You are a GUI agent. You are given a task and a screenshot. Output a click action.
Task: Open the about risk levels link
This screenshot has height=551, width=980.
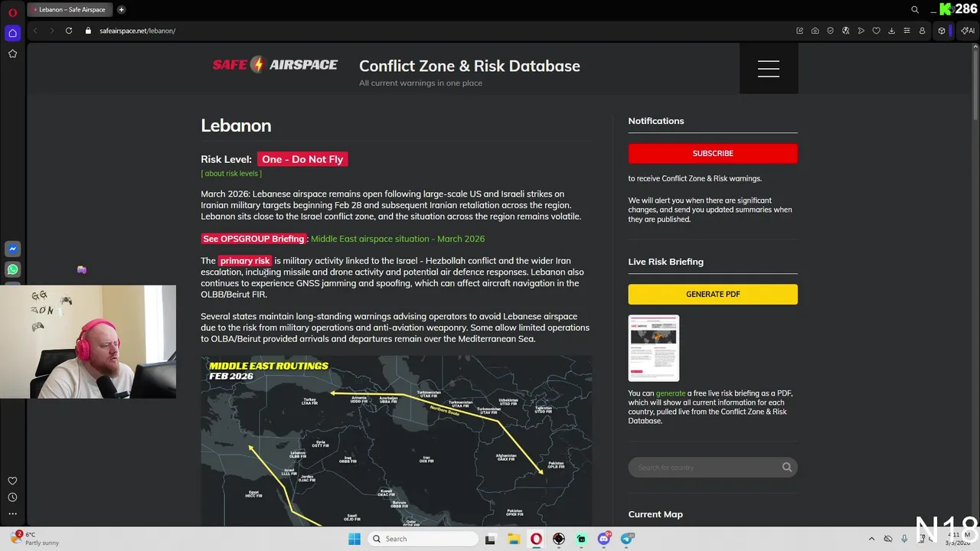click(x=231, y=173)
